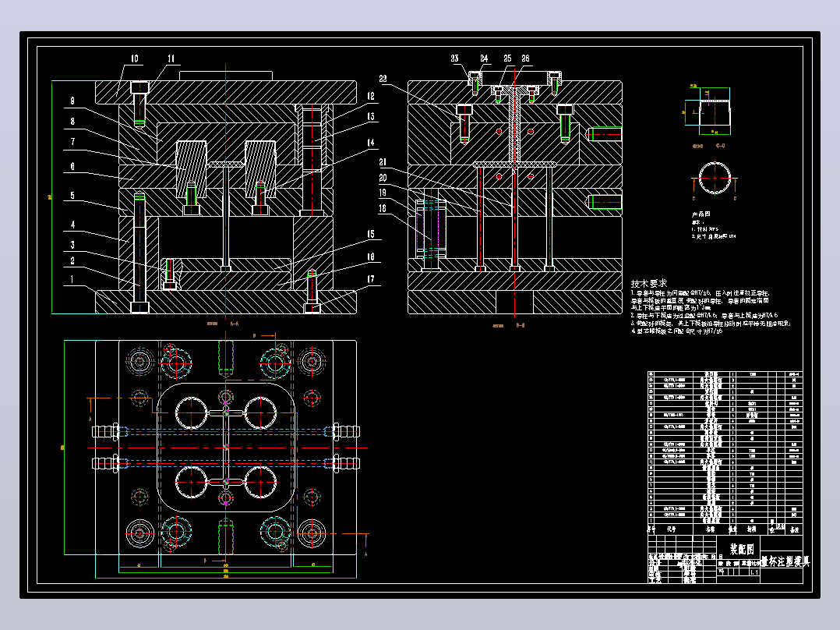The image size is (840, 630).
Task: Click part number label 13
Action: click(x=371, y=116)
